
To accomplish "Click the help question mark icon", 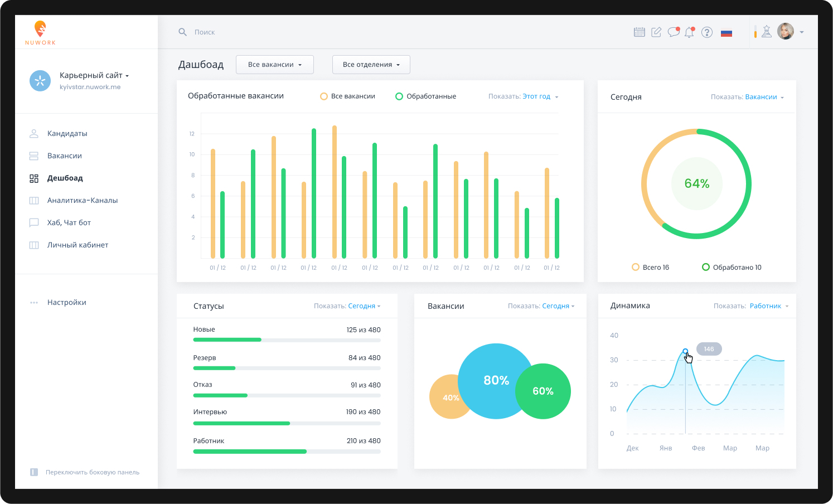I will pos(707,32).
